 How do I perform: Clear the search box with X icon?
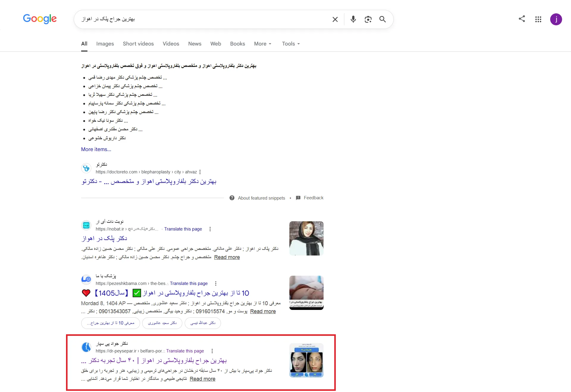(x=335, y=19)
